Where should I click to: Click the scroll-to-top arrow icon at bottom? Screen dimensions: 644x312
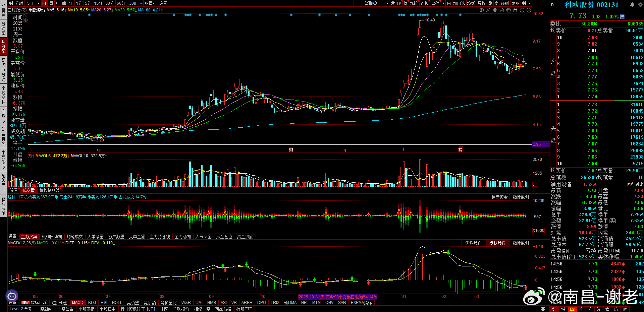(x=543, y=309)
